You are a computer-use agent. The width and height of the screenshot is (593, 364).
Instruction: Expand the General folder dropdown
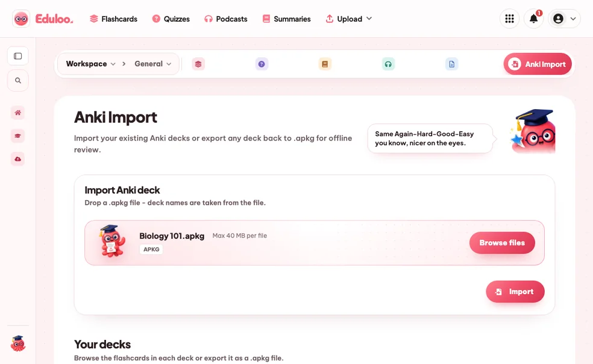click(153, 64)
